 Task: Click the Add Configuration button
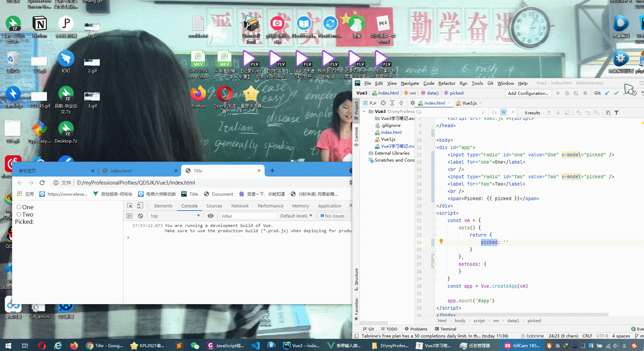click(528, 93)
